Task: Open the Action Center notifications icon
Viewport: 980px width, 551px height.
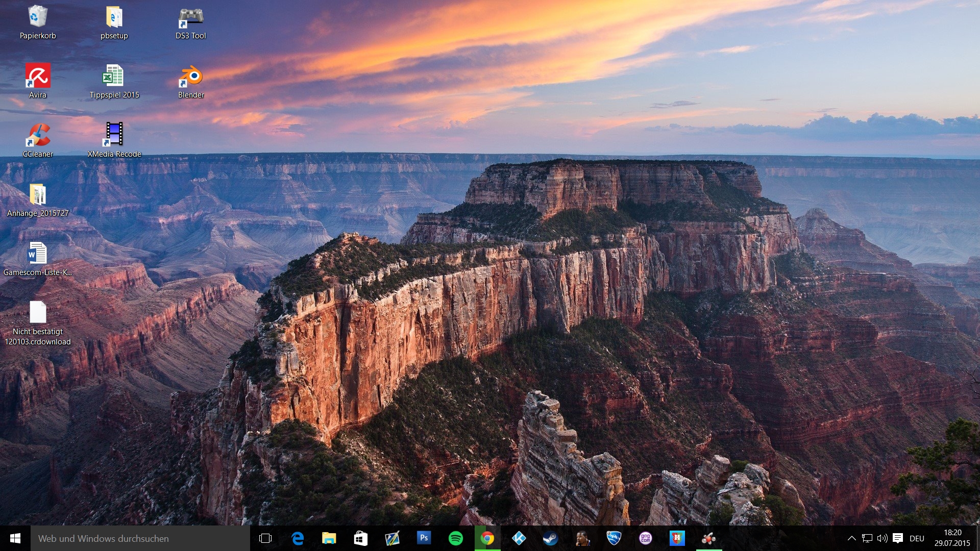Action: [898, 538]
